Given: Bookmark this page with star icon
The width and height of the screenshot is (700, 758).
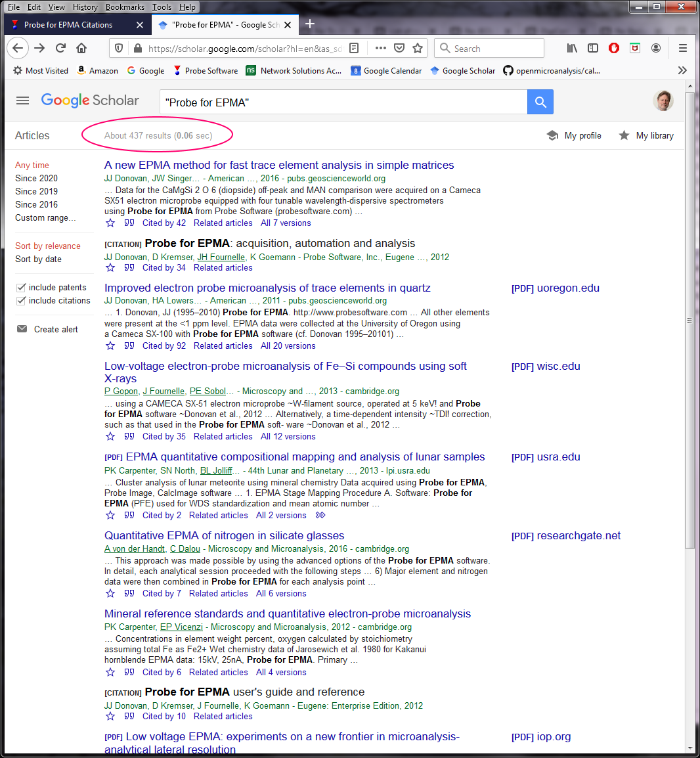Looking at the screenshot, I should pyautogui.click(x=418, y=48).
